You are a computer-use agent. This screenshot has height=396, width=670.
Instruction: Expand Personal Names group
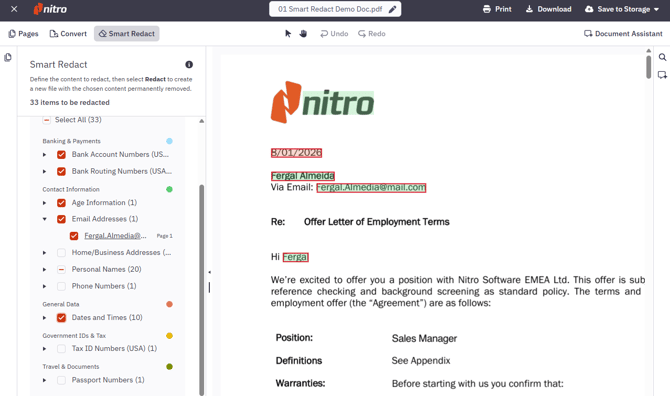pos(44,270)
